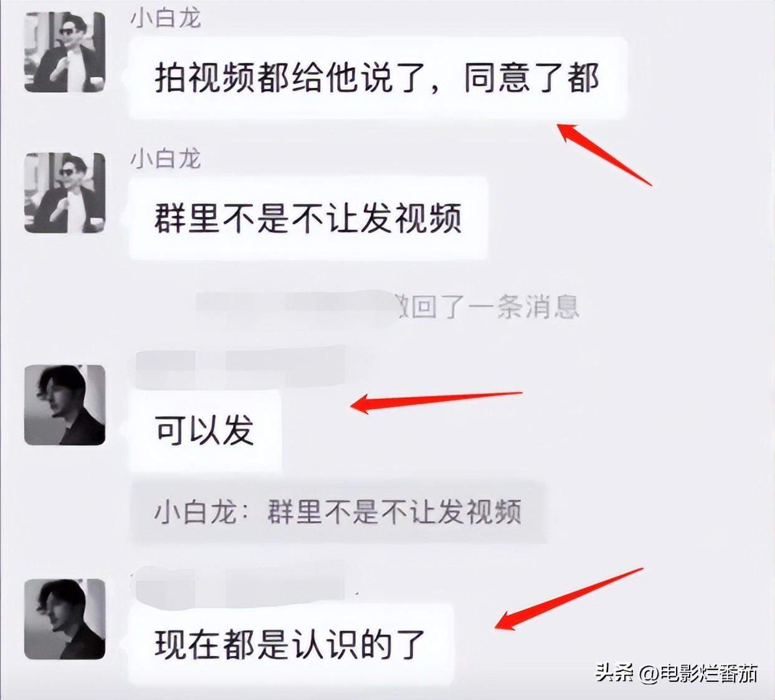This screenshot has height=700, width=775.
Task: Jump to quoted message 小白龙：群里不是不让发视频
Action: pyautogui.click(x=338, y=512)
